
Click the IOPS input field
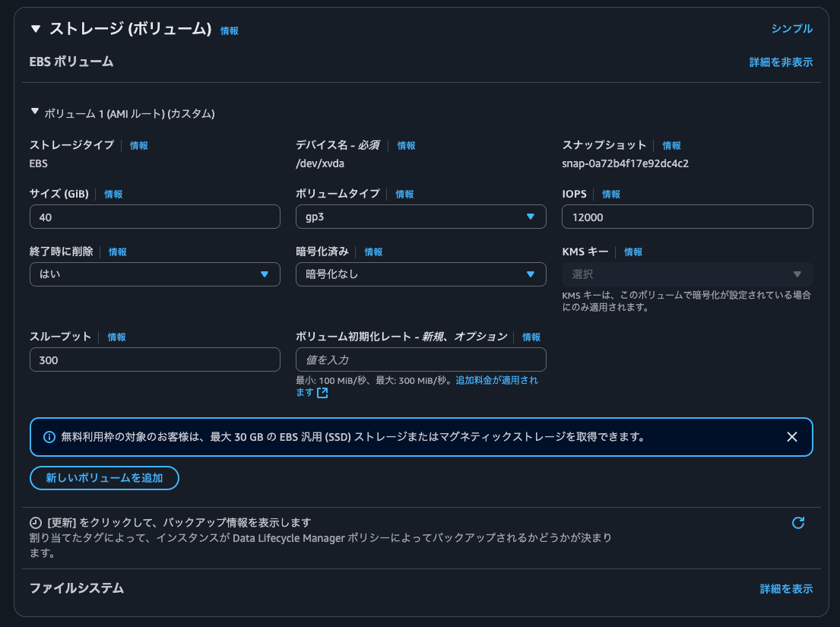[x=686, y=217]
